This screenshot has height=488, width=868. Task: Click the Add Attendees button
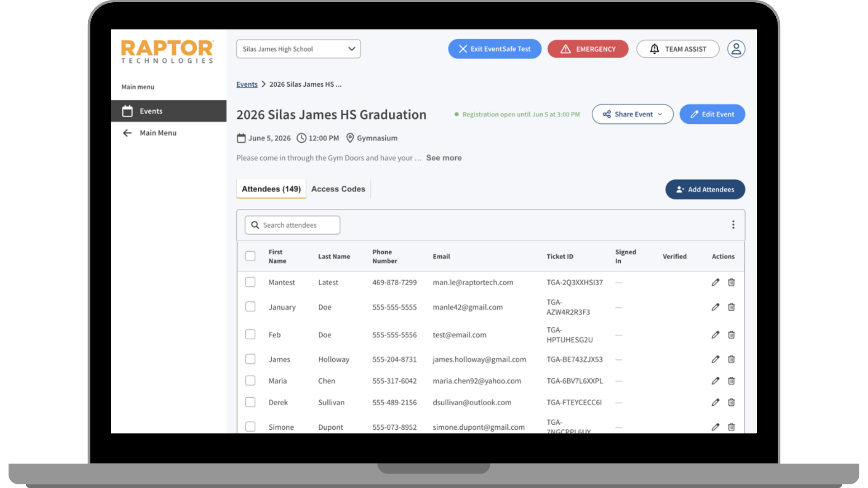click(x=705, y=189)
